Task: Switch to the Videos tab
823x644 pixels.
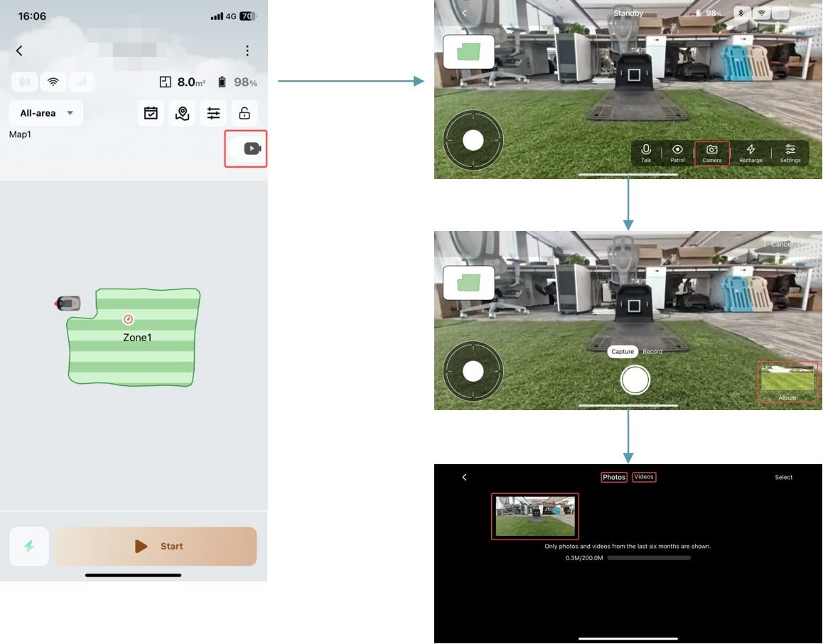Action: 644,477
